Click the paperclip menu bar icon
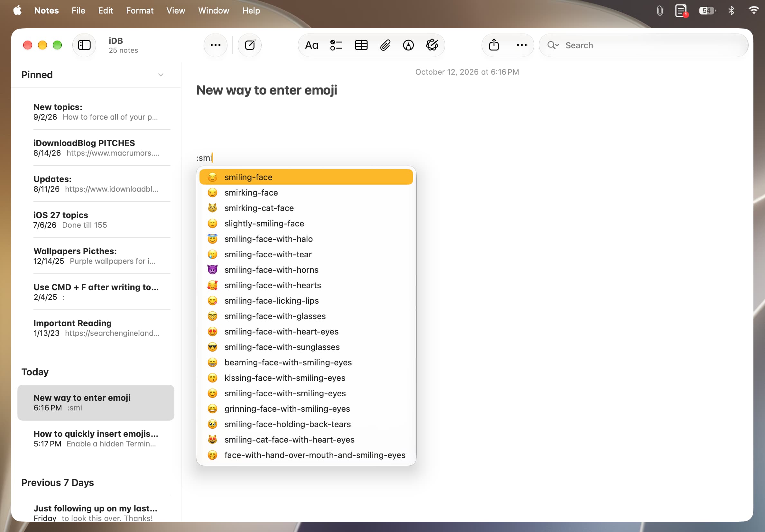The image size is (765, 532). tap(659, 11)
